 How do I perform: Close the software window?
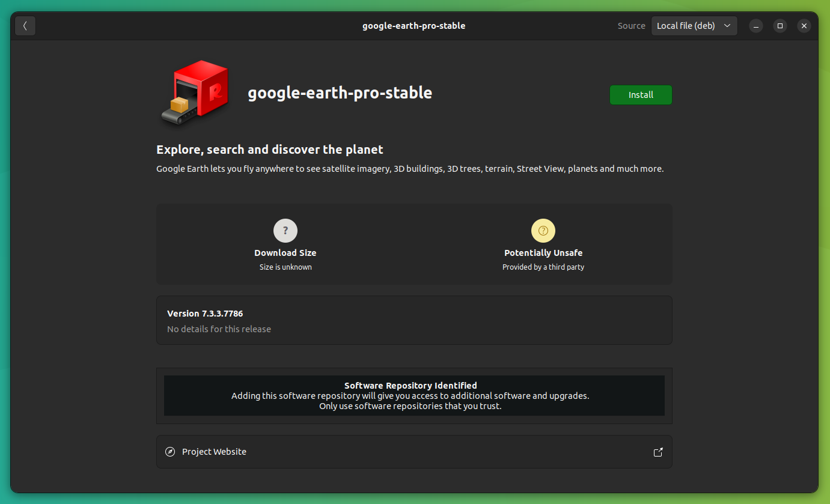(804, 26)
